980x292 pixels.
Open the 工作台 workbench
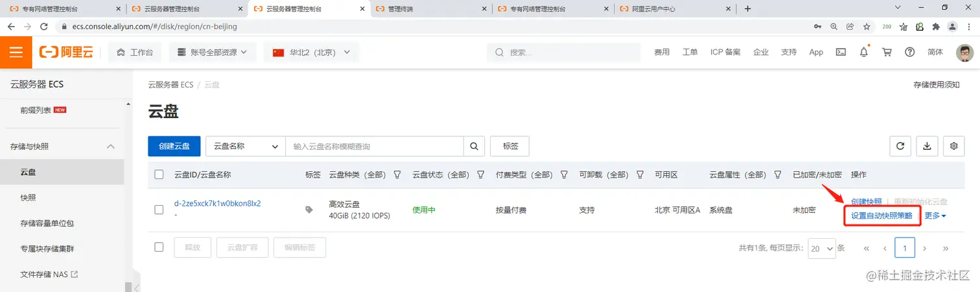(x=135, y=53)
